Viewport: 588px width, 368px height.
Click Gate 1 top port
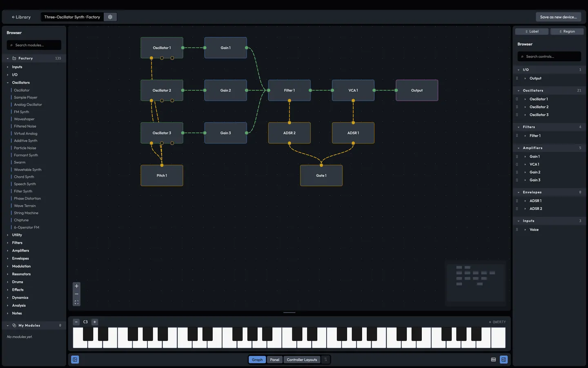point(321,165)
